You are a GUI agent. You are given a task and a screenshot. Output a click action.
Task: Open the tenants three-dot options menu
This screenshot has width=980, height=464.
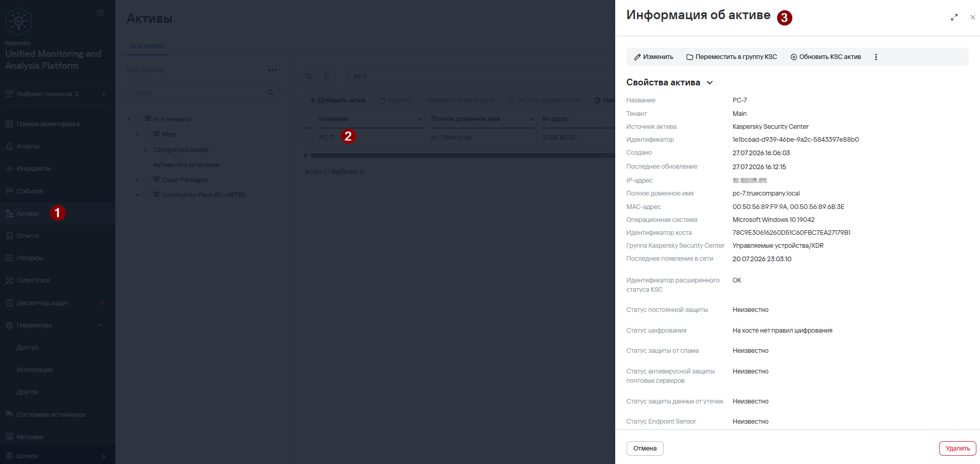273,70
